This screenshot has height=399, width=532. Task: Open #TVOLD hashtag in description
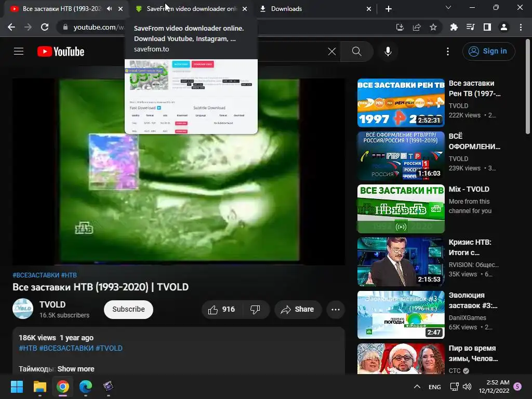point(109,348)
